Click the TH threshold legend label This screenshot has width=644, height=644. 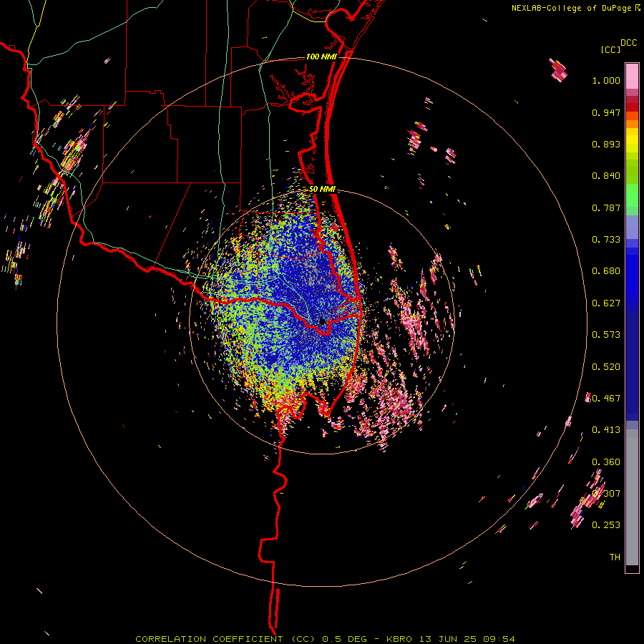[615, 557]
